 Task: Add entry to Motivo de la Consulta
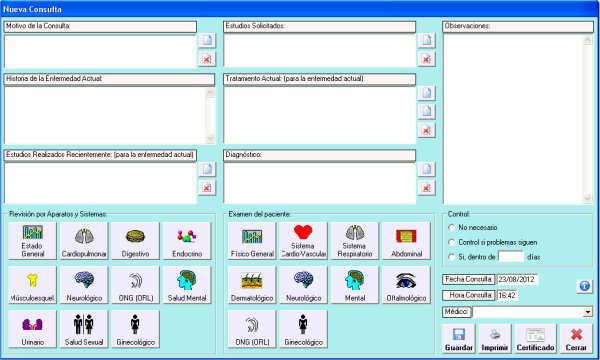[x=207, y=40]
